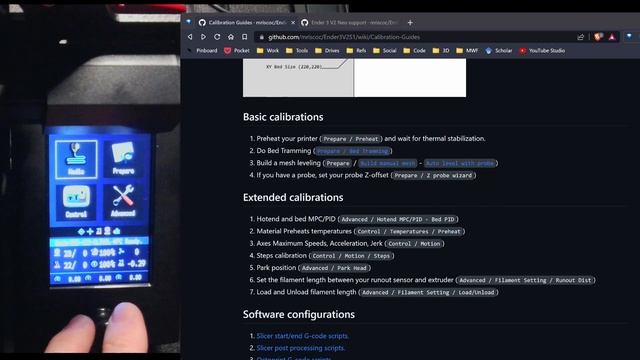Click the 'Control / Motion' code label

tap(414, 244)
